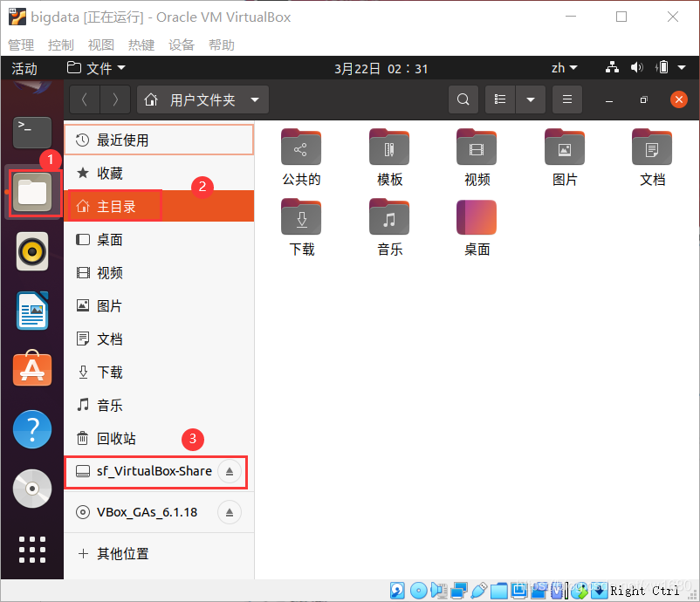700x602 pixels.
Task: Open VirtualBox 视图 menu
Action: (x=101, y=44)
